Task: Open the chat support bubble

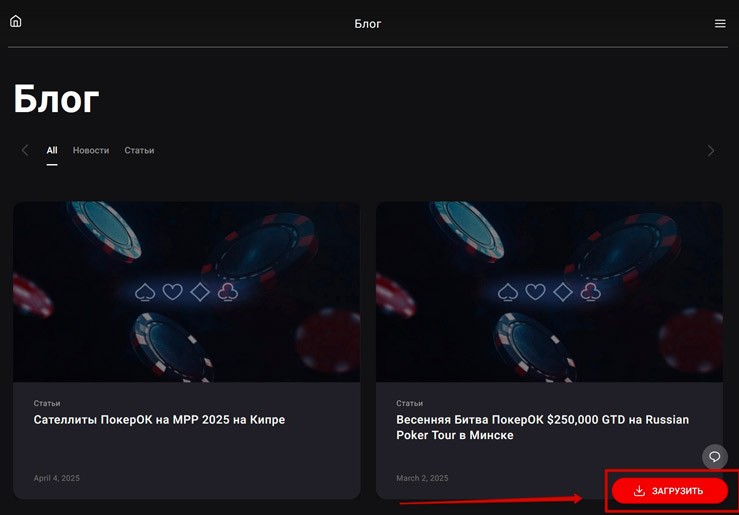Action: click(x=714, y=457)
